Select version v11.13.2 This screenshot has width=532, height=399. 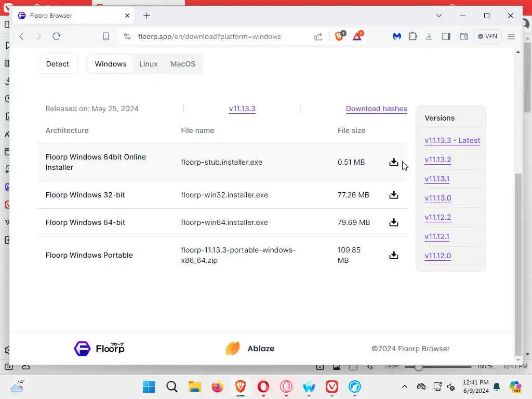(437, 159)
